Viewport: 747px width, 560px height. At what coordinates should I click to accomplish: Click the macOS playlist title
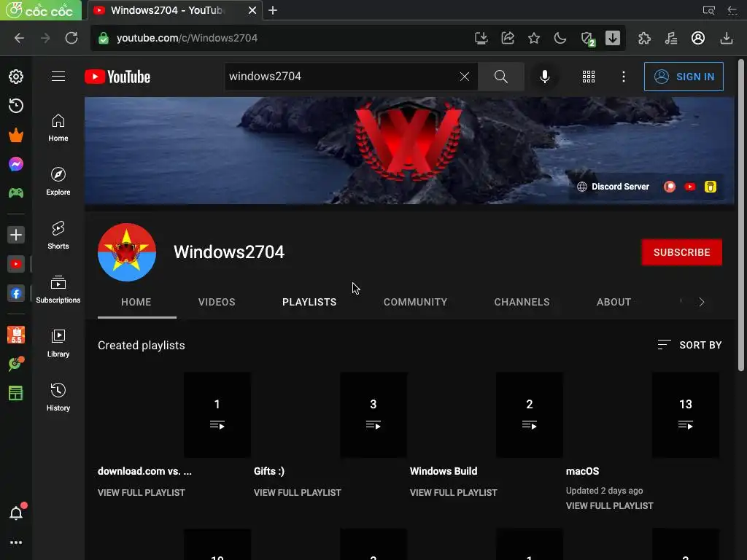pyautogui.click(x=583, y=471)
